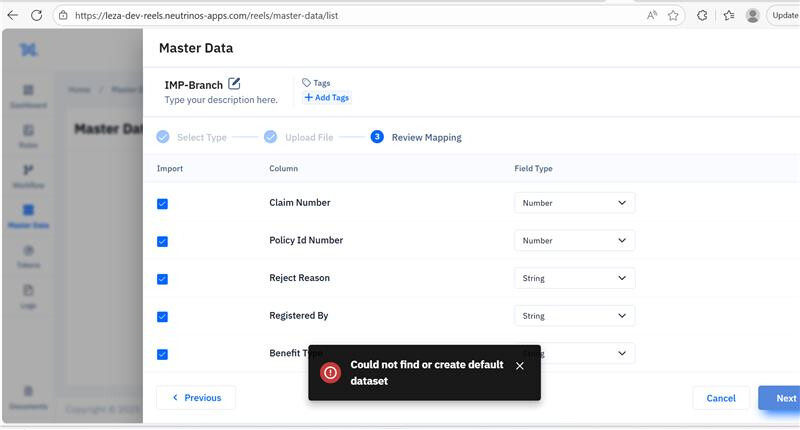Open the Claim Number field type dropdown
The height and width of the screenshot is (430, 800).
[x=574, y=203]
